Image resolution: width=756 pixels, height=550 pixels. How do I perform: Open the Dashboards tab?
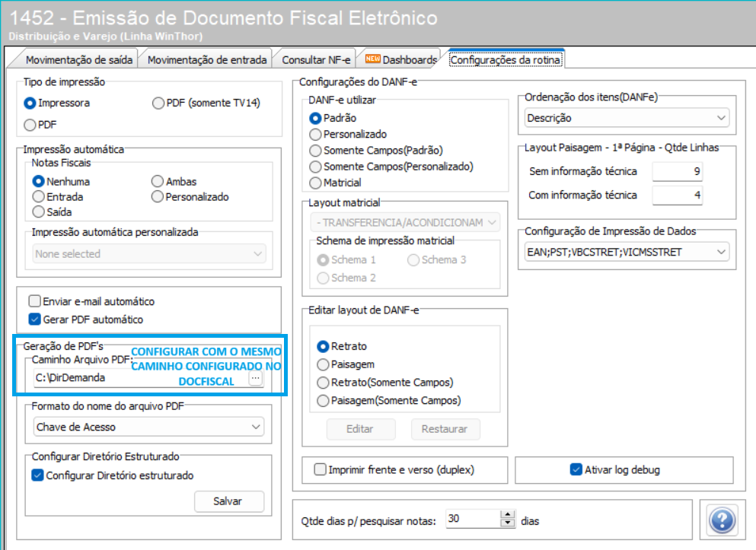pyautogui.click(x=402, y=59)
